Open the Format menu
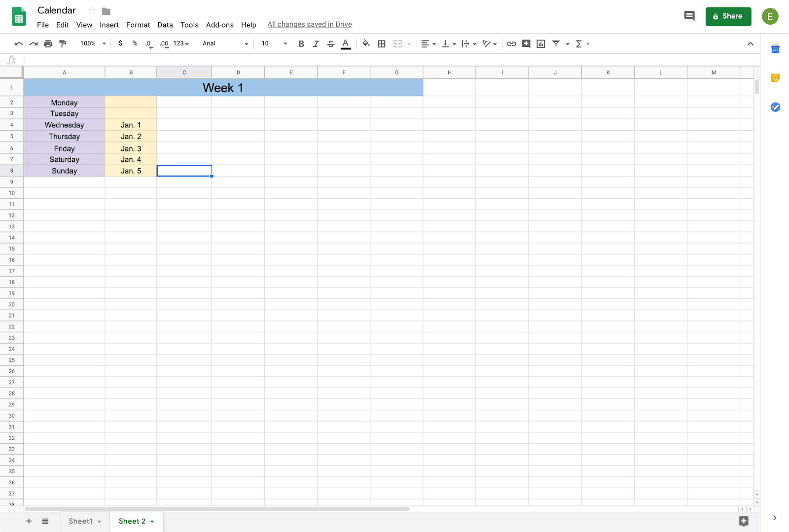 (138, 25)
